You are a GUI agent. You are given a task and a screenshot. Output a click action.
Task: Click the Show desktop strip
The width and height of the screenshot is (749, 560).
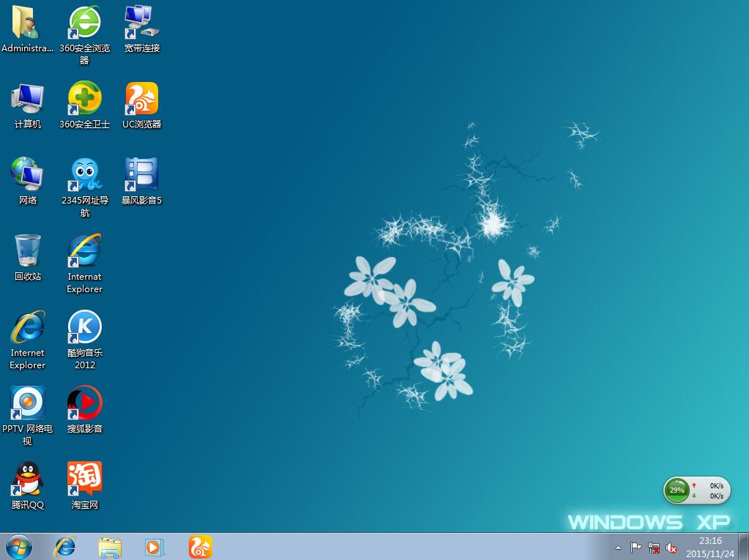coord(744,547)
